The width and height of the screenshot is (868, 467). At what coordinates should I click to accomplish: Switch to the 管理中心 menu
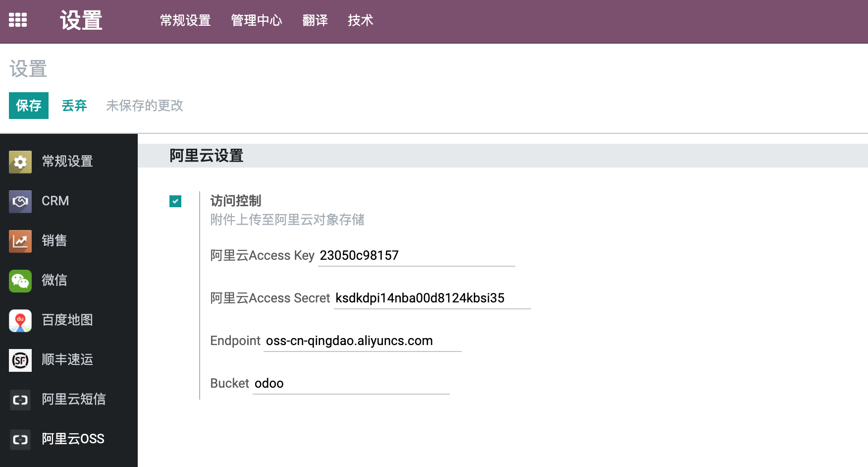[x=256, y=21]
